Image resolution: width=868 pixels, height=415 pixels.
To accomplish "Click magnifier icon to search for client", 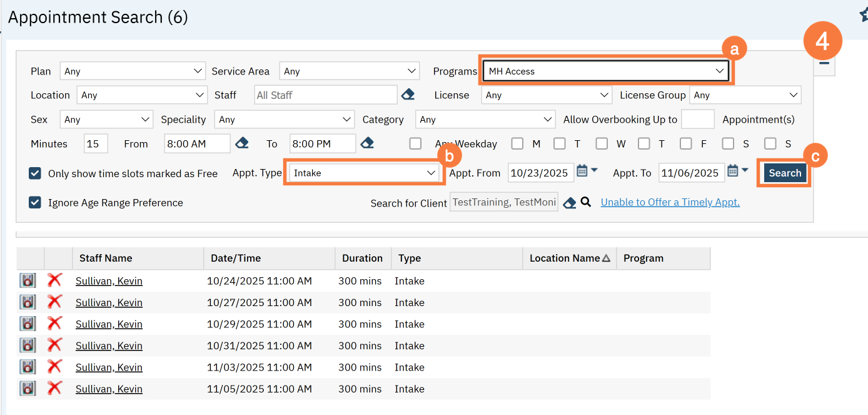I will coord(585,202).
